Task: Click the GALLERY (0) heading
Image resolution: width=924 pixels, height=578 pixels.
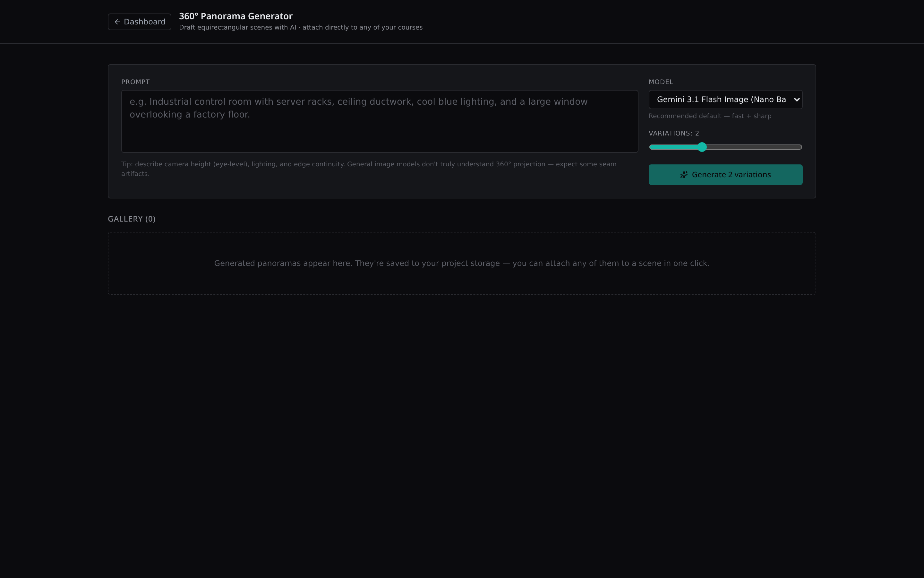Action: coord(132,219)
